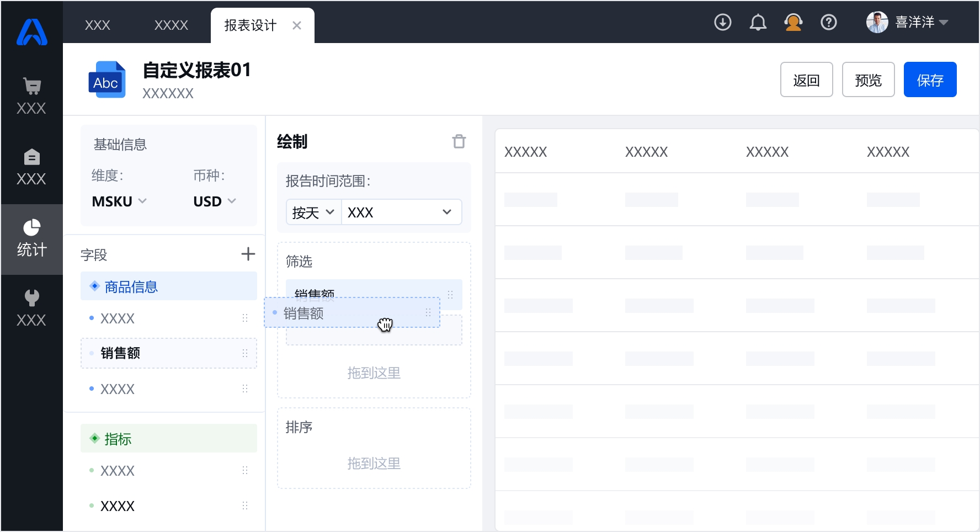Open the wrench tools sidebar section
Screen dimensions: 980x532
31,308
